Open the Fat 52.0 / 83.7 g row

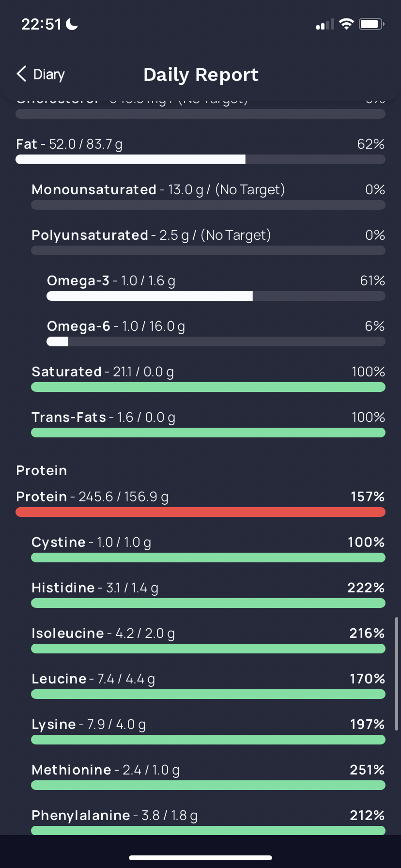point(200,151)
